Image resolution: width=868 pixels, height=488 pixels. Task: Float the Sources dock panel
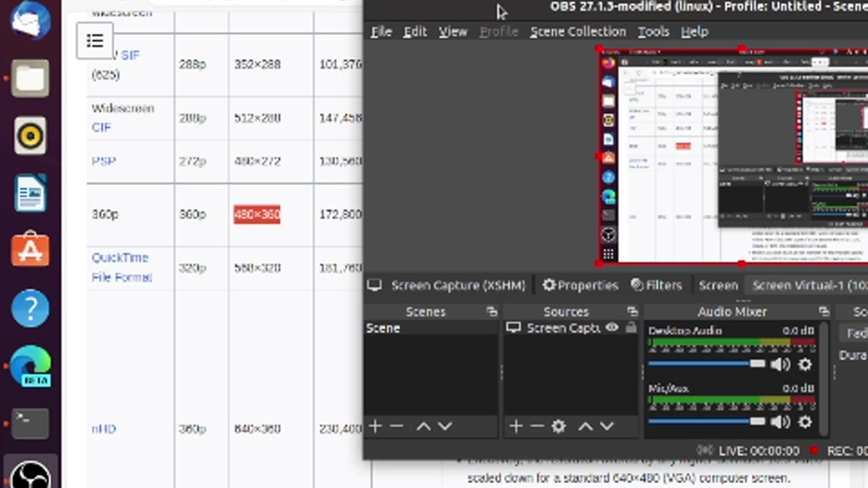click(633, 312)
